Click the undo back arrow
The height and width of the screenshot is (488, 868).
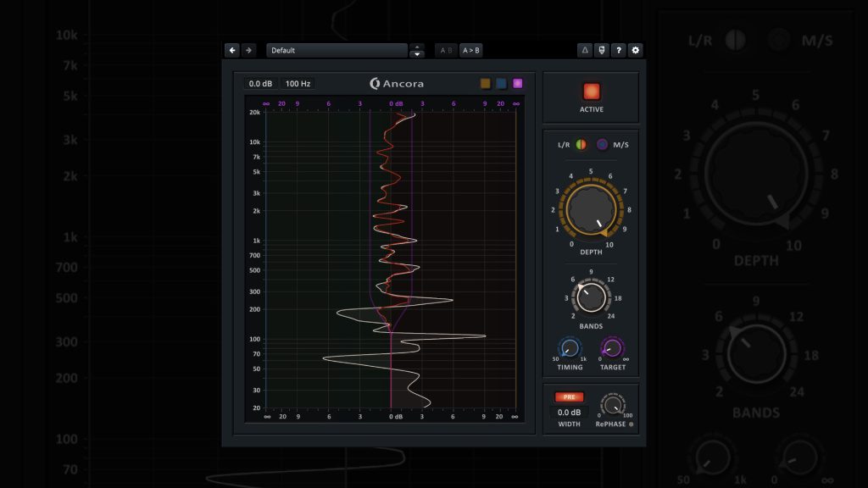tap(232, 50)
